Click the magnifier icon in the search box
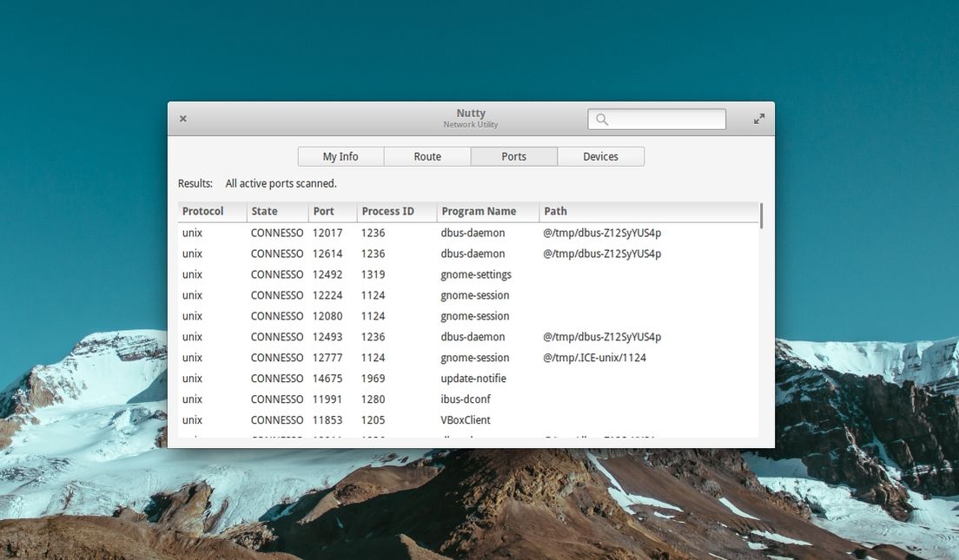The image size is (959, 560). tap(602, 120)
